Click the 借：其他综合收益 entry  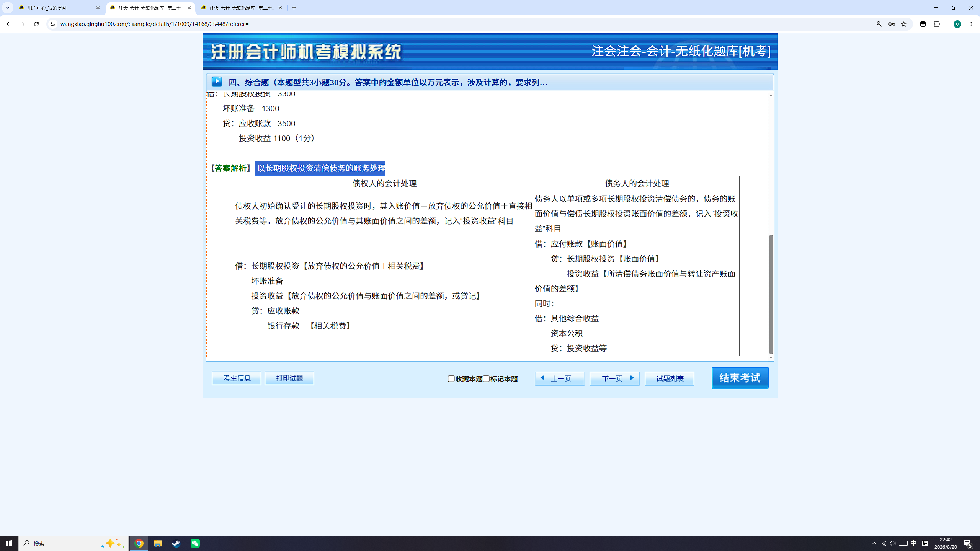(x=567, y=318)
